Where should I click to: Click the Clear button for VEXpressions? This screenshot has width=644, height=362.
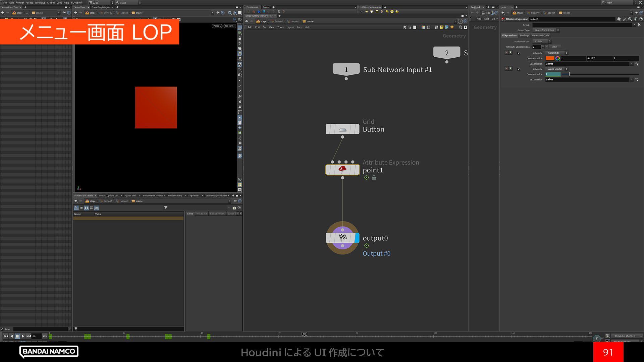click(554, 47)
